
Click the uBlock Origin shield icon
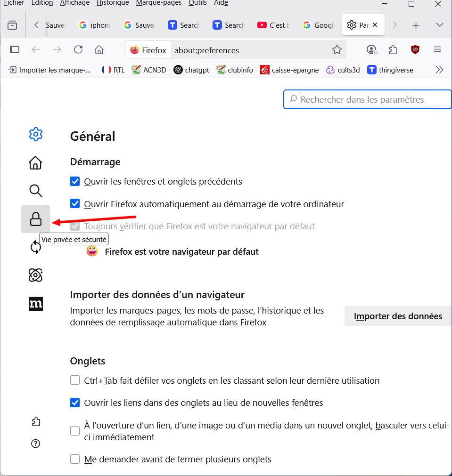[415, 49]
